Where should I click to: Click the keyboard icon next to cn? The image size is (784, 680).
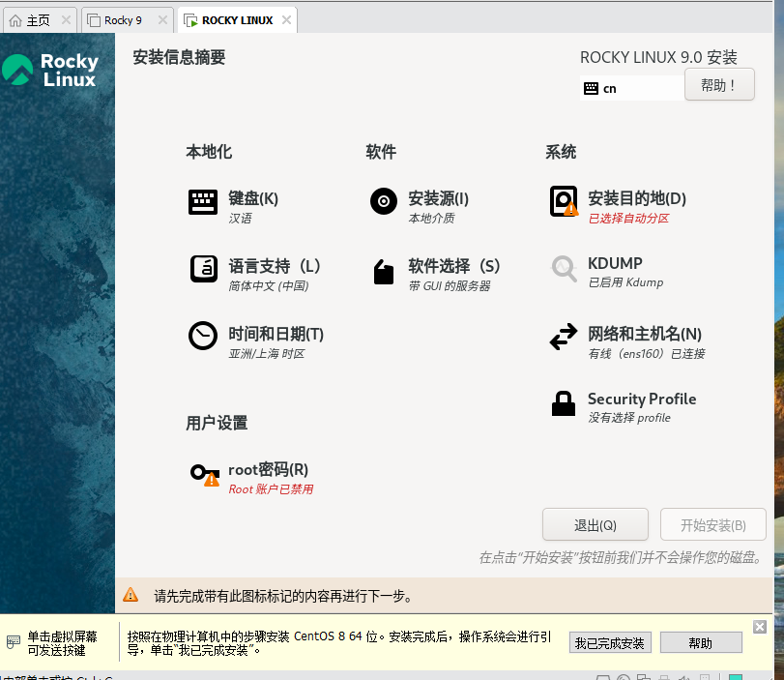[x=591, y=89]
